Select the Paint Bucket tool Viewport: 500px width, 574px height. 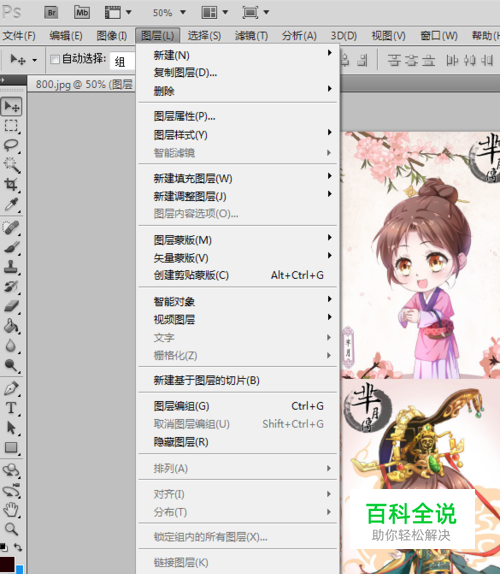(11, 326)
